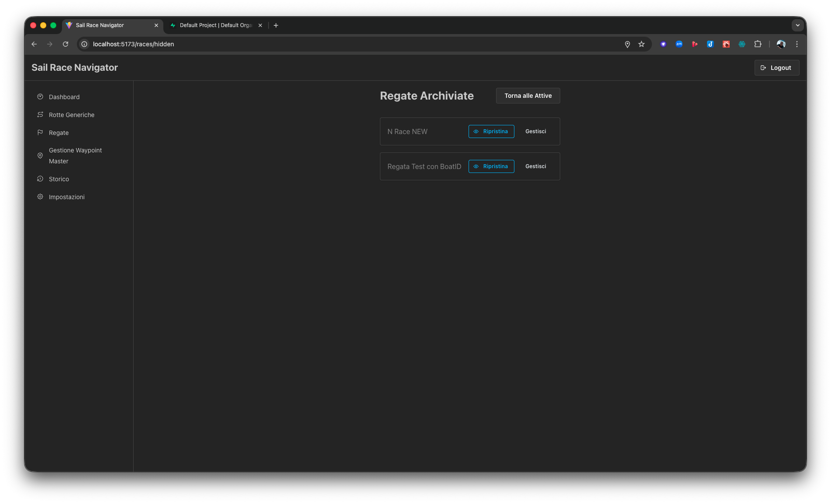
Task: Click the Impostazioni gear icon
Action: [40, 197]
